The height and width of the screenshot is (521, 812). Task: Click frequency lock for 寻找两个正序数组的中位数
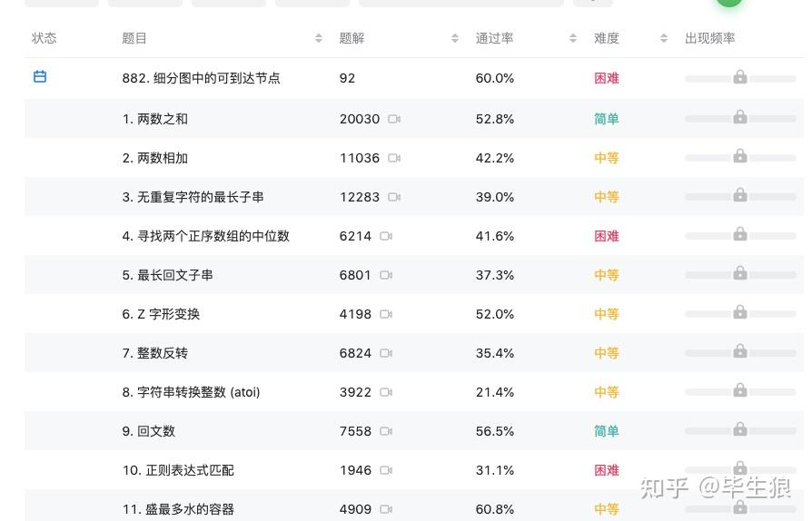click(x=740, y=234)
